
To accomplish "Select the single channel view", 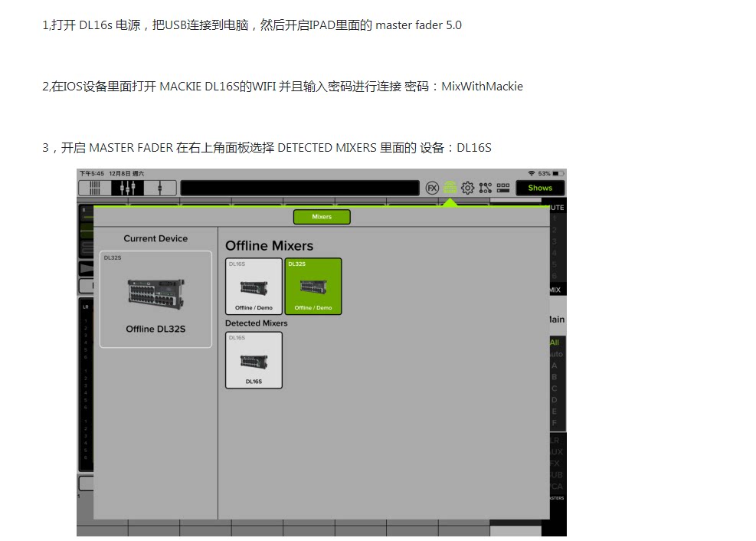I will pyautogui.click(x=159, y=188).
